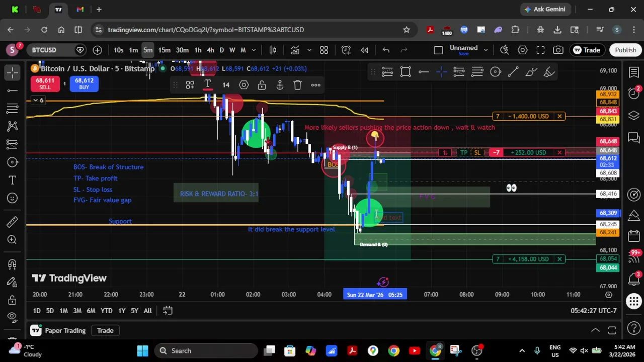Select the 1D date range
Viewport: 644px width, 362px height.
[x=37, y=311]
